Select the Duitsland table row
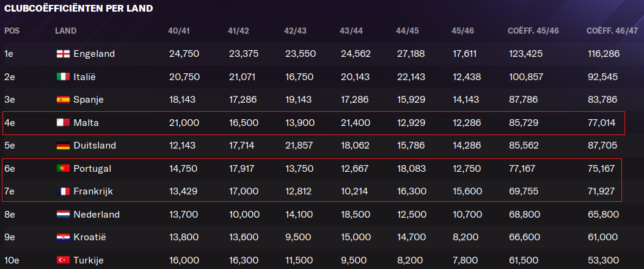The height and width of the screenshot is (269, 644). [306, 146]
